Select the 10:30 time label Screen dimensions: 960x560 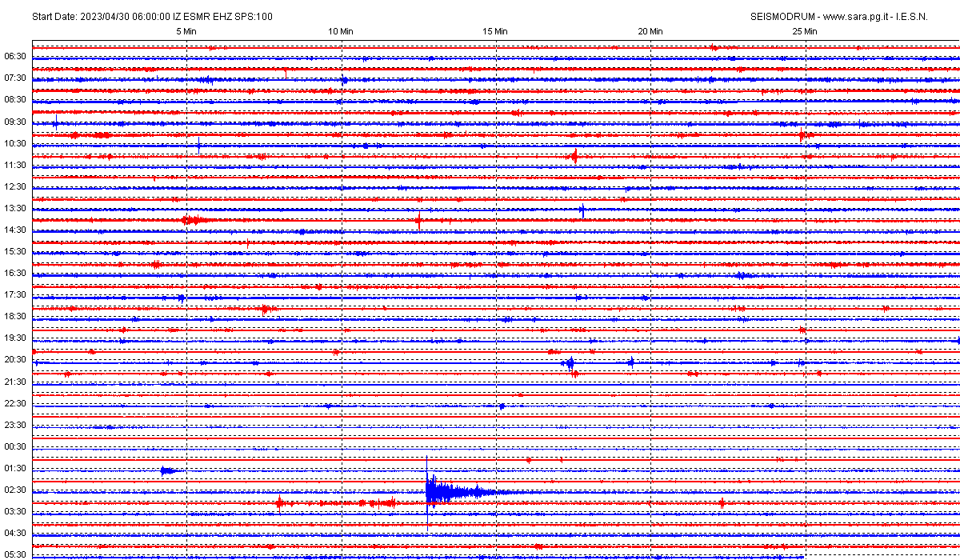15,144
